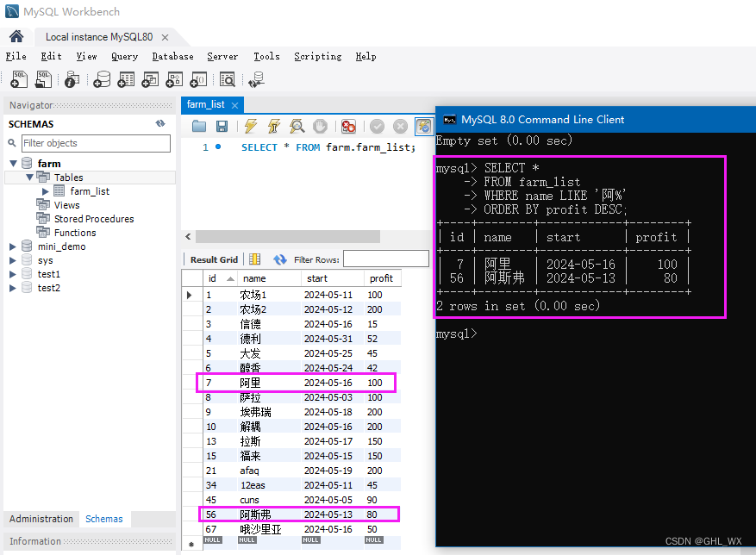
Task: Create a new view icon
Action: click(x=150, y=79)
